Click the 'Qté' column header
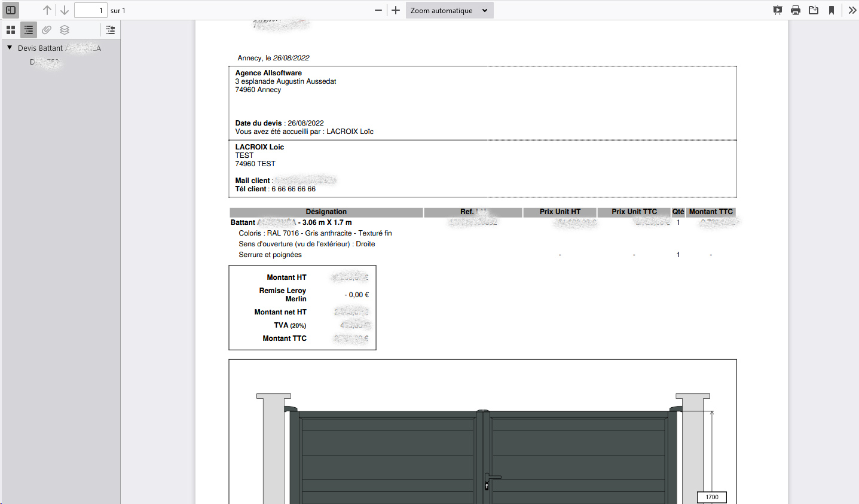 point(678,212)
